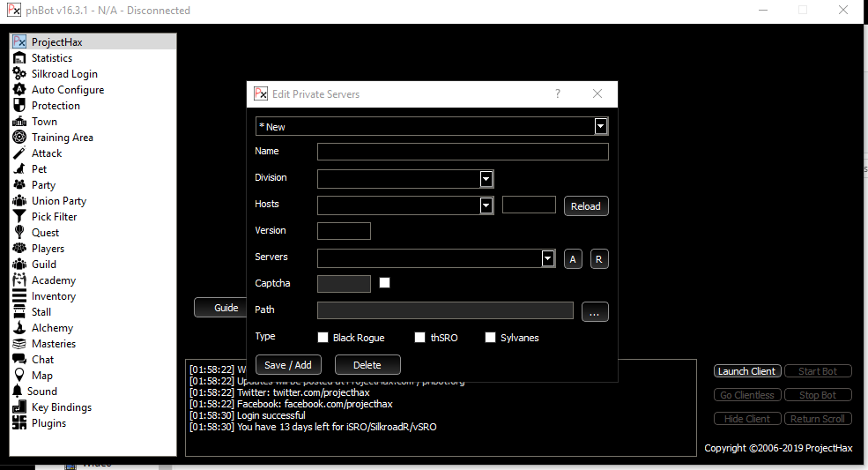Browse for path with the ellipsis button
Image resolution: width=868 pixels, height=470 pixels.
pyautogui.click(x=595, y=312)
